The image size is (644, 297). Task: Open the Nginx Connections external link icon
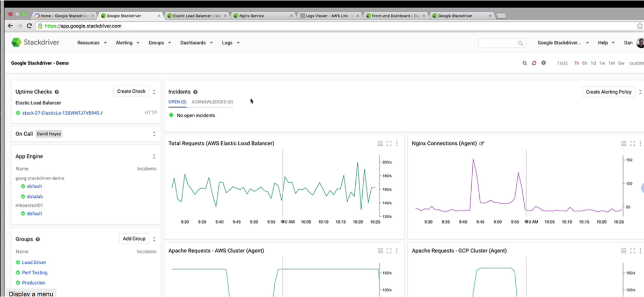pyautogui.click(x=481, y=144)
